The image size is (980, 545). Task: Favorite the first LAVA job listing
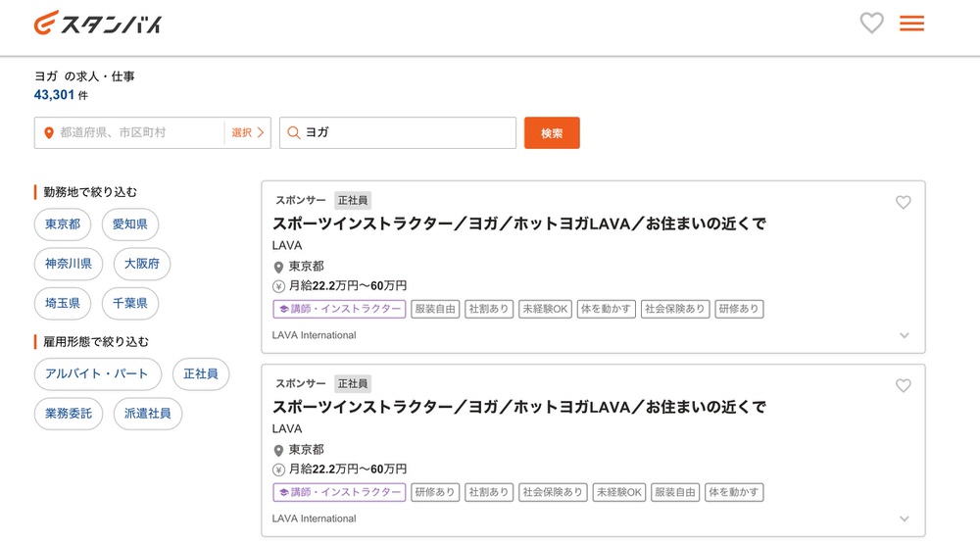pyautogui.click(x=903, y=203)
